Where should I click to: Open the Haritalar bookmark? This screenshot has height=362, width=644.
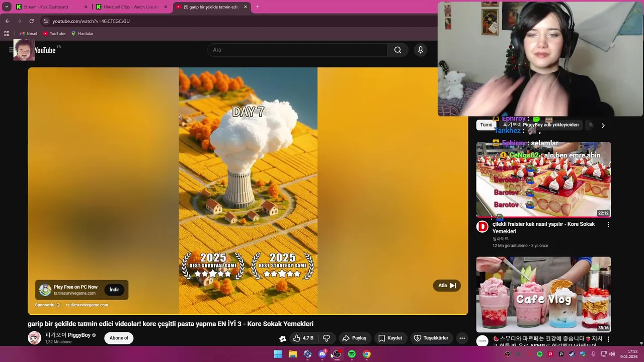pyautogui.click(x=82, y=33)
